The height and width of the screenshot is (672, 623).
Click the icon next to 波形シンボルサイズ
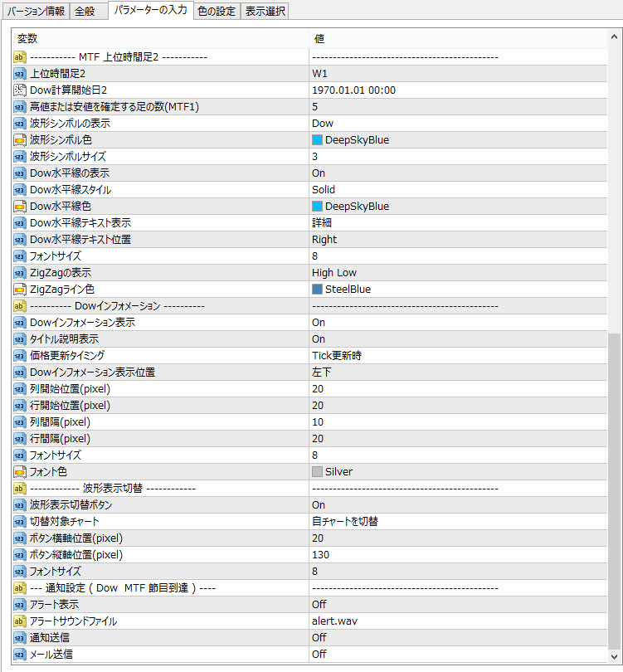click(20, 157)
